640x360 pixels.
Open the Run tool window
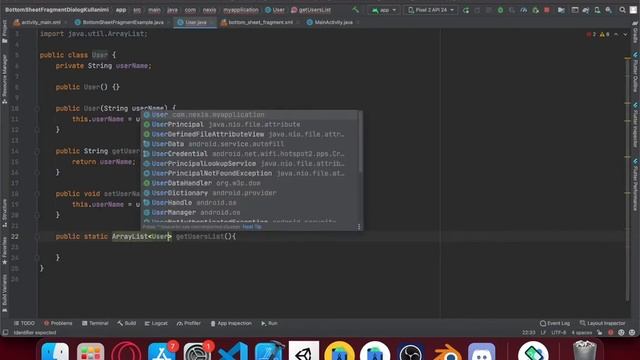tap(269, 323)
